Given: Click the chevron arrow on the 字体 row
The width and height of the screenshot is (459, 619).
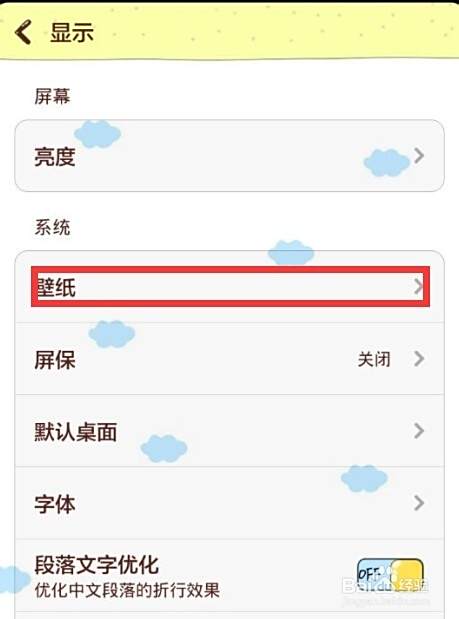Looking at the screenshot, I should pos(419,503).
